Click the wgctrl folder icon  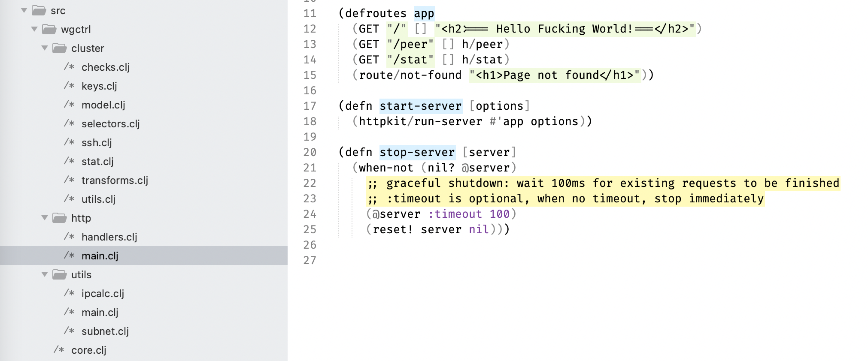tap(49, 29)
